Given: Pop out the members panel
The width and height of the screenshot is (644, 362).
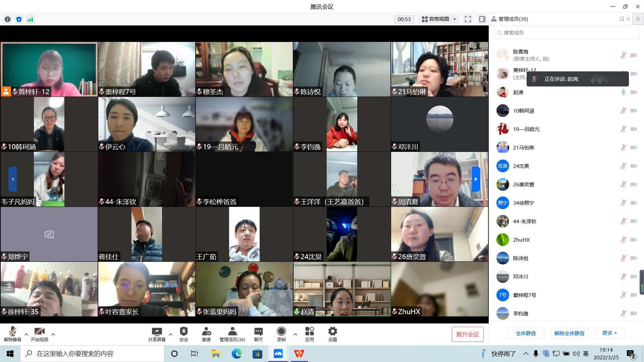Looking at the screenshot, I should coord(622,19).
